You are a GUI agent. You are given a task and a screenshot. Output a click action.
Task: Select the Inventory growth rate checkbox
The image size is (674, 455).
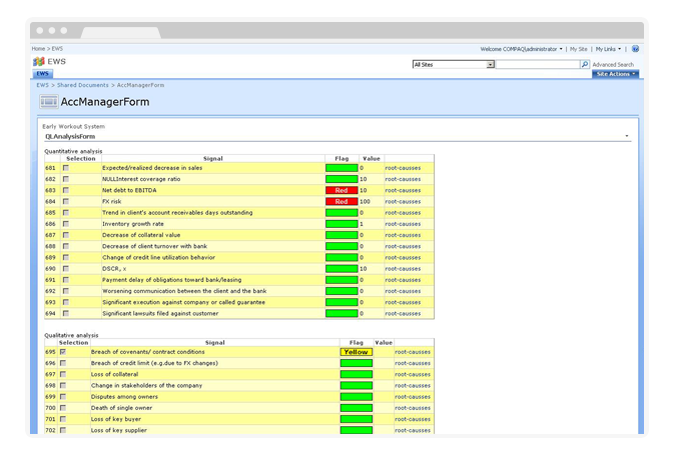pos(66,224)
